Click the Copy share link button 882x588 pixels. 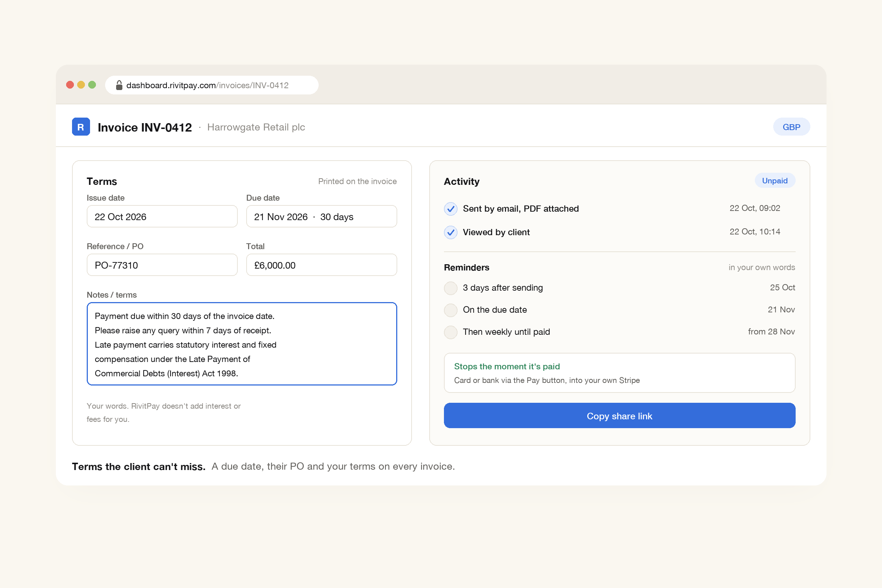click(x=620, y=416)
